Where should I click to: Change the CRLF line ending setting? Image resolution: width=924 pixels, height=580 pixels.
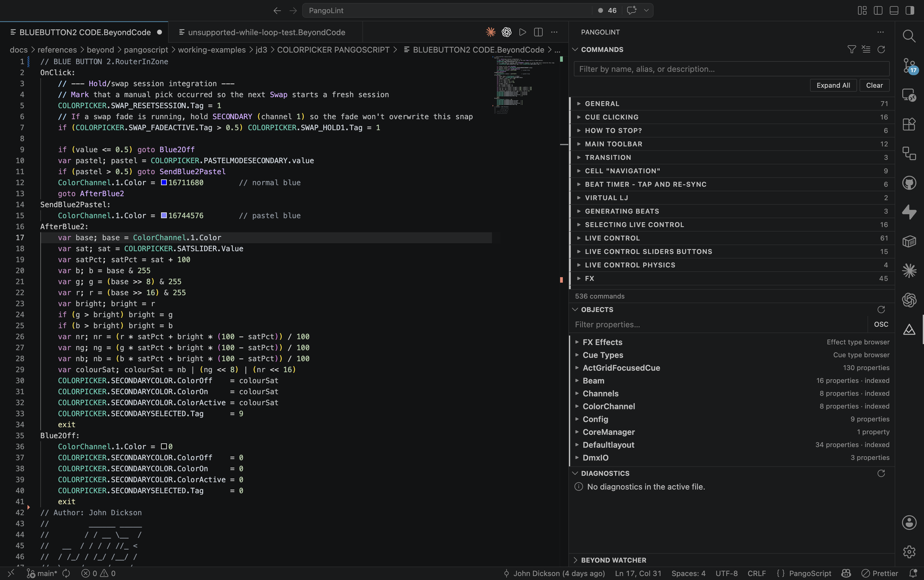tap(757, 573)
